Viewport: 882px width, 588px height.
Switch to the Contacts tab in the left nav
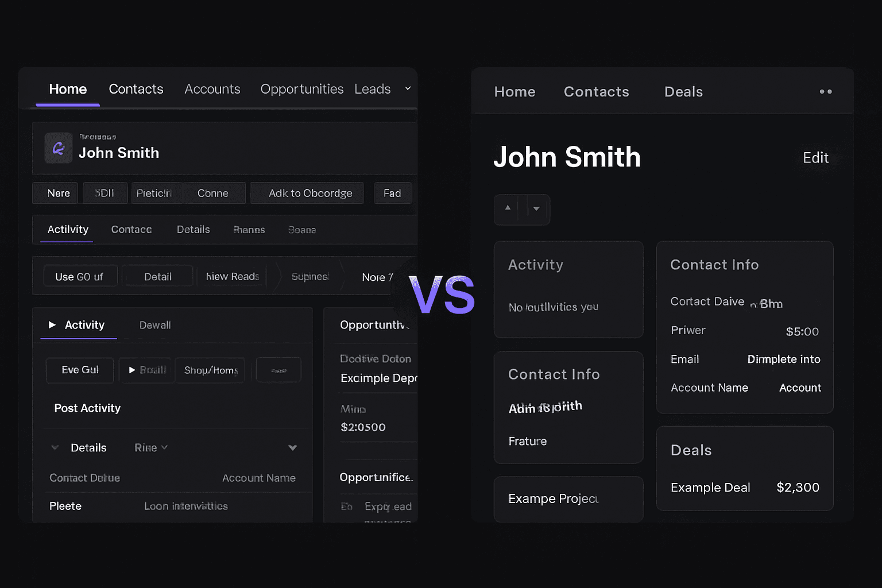[x=136, y=89]
